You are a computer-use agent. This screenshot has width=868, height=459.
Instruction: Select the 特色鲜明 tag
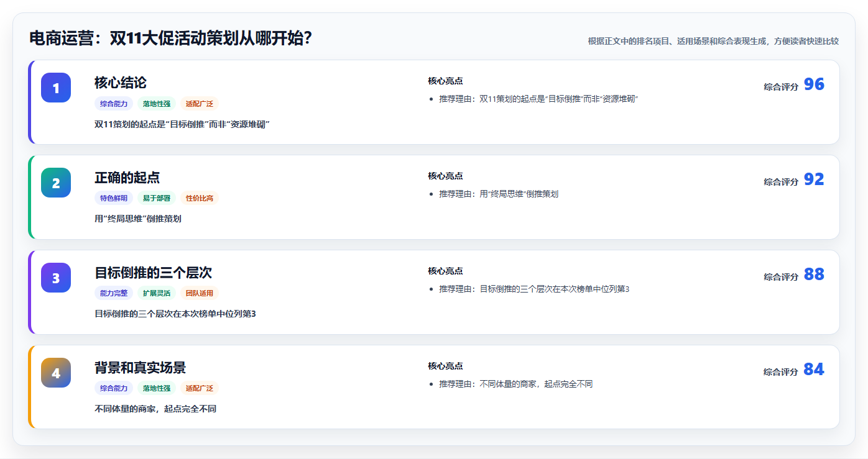point(114,198)
